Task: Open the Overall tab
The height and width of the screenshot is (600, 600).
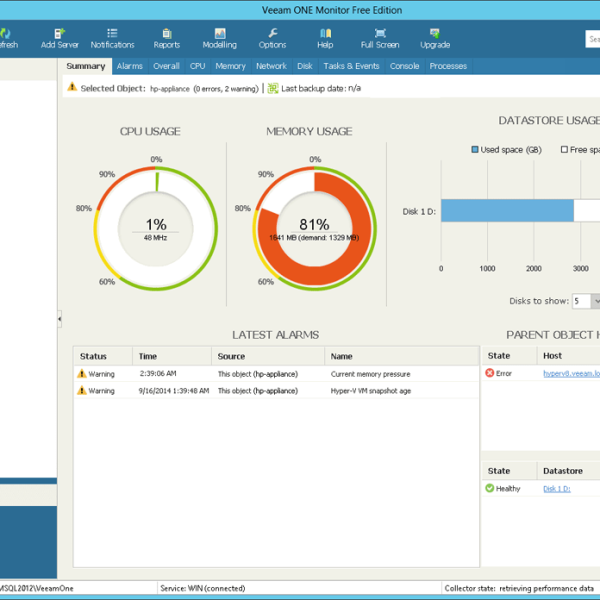Action: point(166,66)
